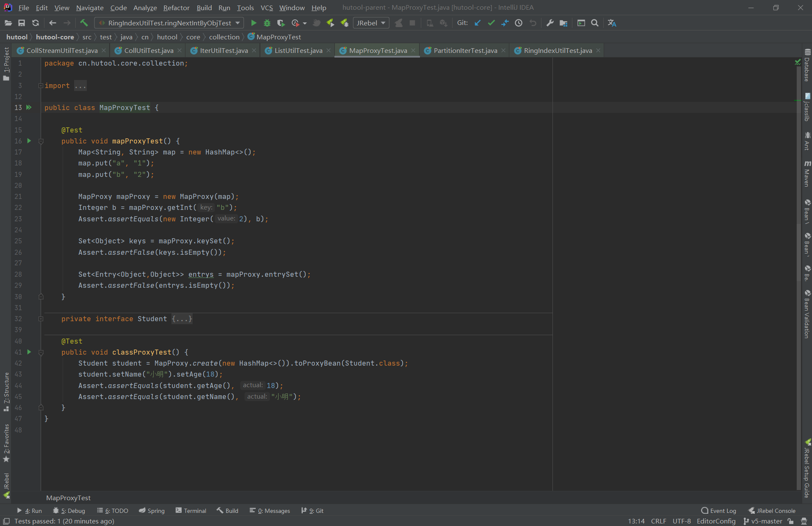Open the Run tool window button

pos(29,510)
